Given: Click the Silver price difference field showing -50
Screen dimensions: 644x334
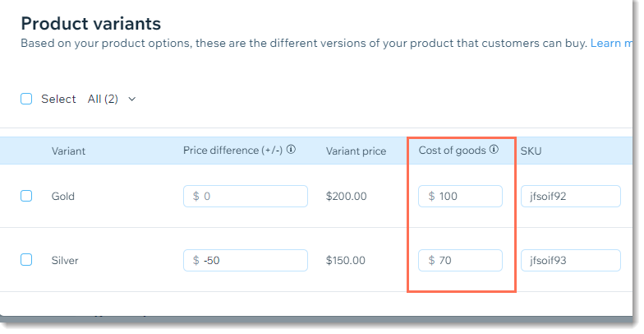Looking at the screenshot, I should (245, 260).
